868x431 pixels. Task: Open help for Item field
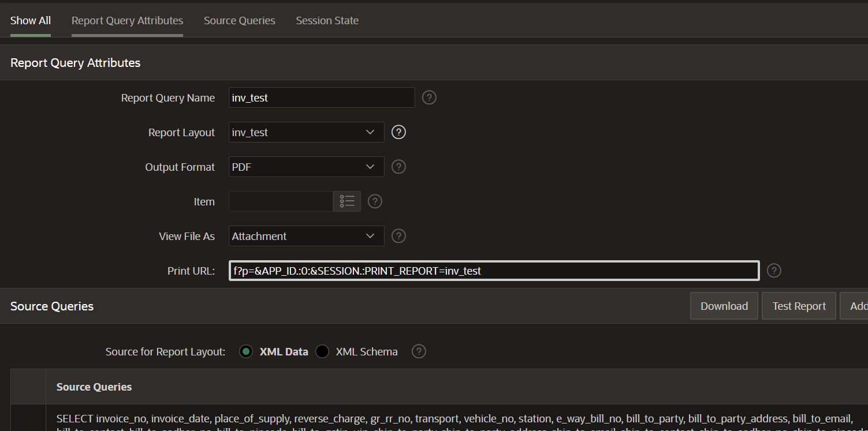click(375, 201)
